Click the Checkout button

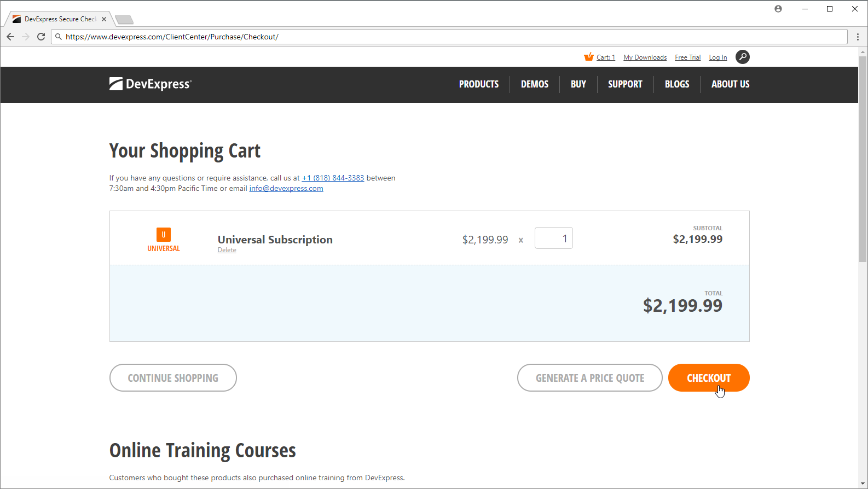[x=709, y=378]
